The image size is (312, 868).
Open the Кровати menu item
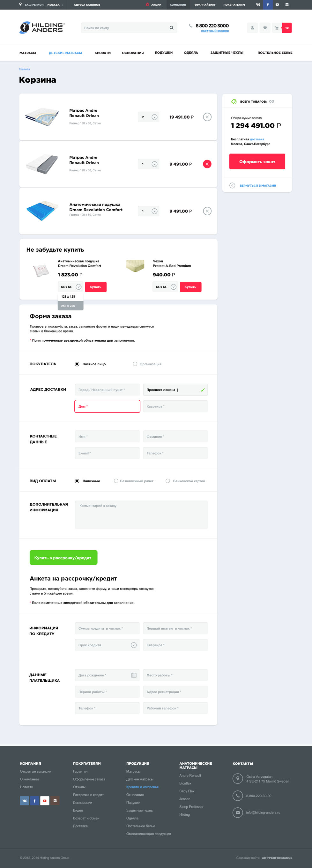103,53
